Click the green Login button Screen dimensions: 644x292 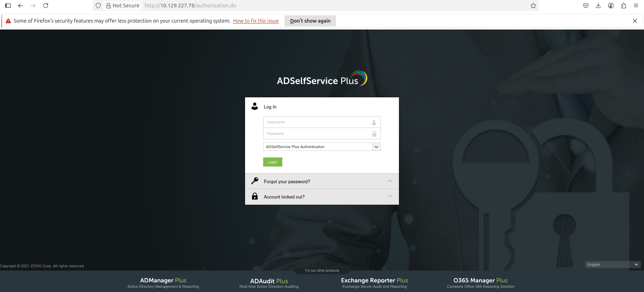[x=273, y=162]
